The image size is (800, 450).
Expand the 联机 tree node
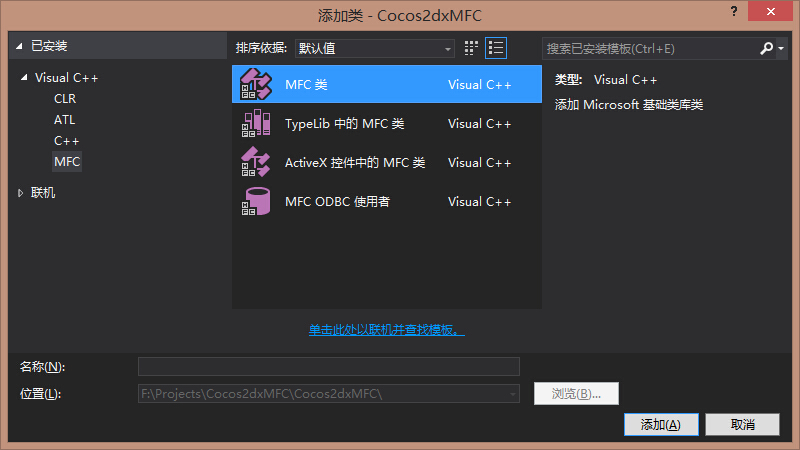click(20, 193)
